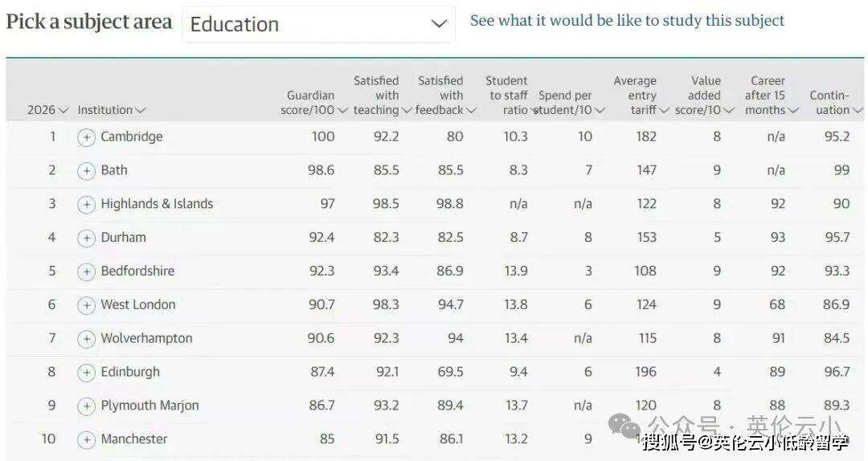Sort table by Institution column
The image size is (868, 461).
[x=112, y=110]
